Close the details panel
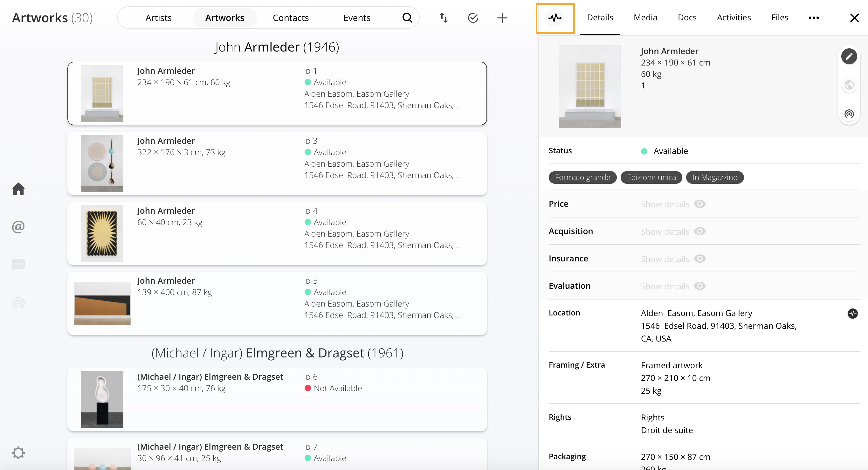Image resolution: width=868 pixels, height=470 pixels. pyautogui.click(x=854, y=18)
